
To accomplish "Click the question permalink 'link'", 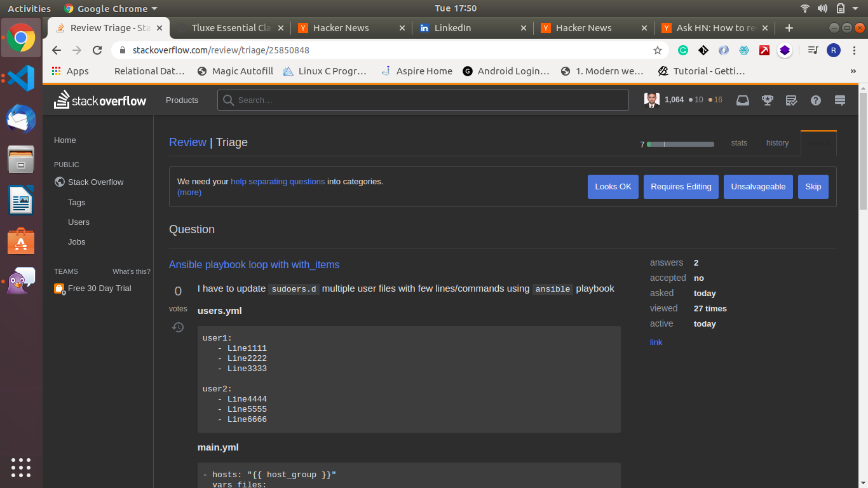I will (656, 342).
